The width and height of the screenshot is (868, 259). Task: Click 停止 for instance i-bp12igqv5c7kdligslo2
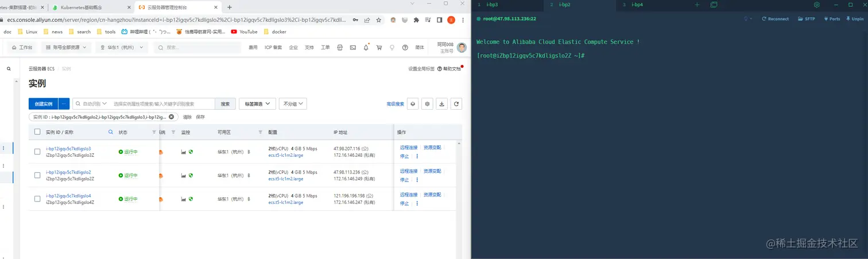point(405,180)
